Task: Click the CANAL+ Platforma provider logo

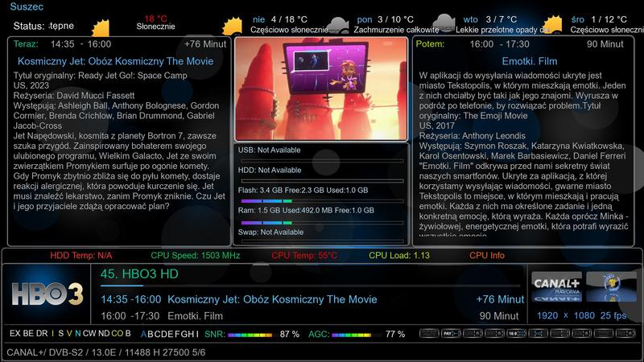Action: tap(556, 287)
